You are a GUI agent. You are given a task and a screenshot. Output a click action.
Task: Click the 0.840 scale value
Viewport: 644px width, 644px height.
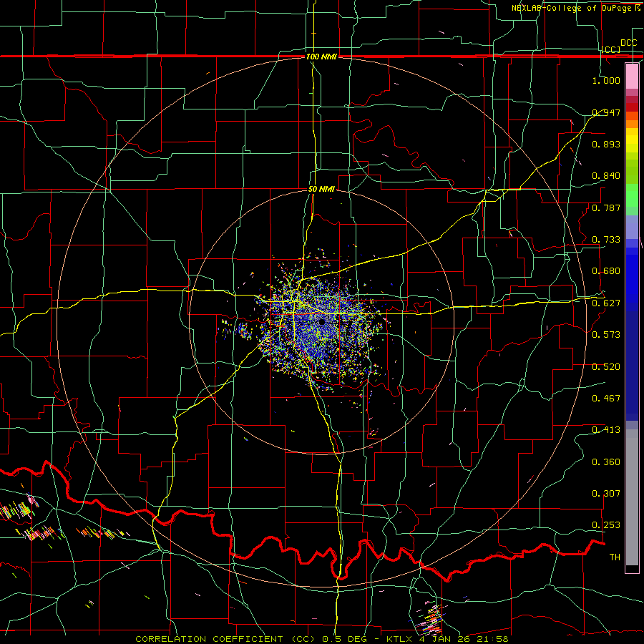click(x=606, y=176)
